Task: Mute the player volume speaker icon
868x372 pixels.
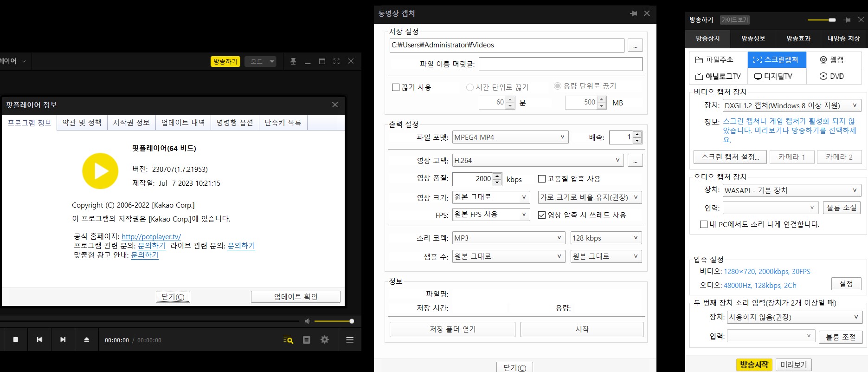Action: (308, 321)
